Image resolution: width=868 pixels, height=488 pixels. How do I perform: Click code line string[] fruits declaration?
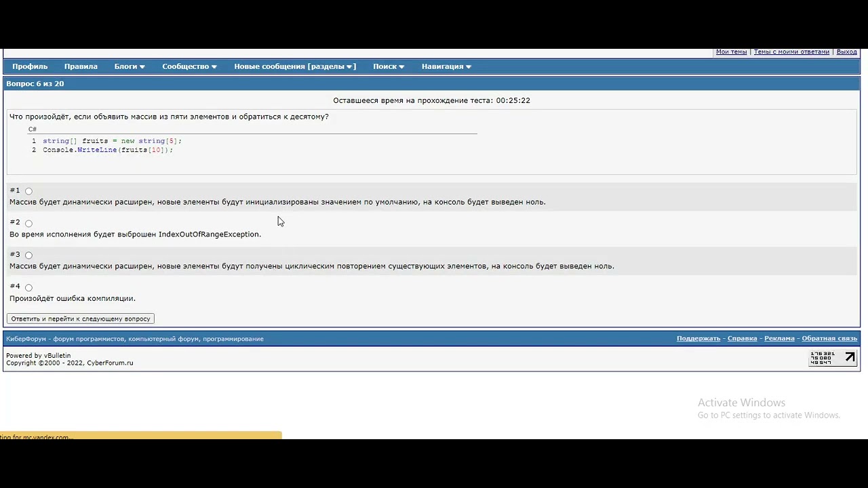pos(112,141)
